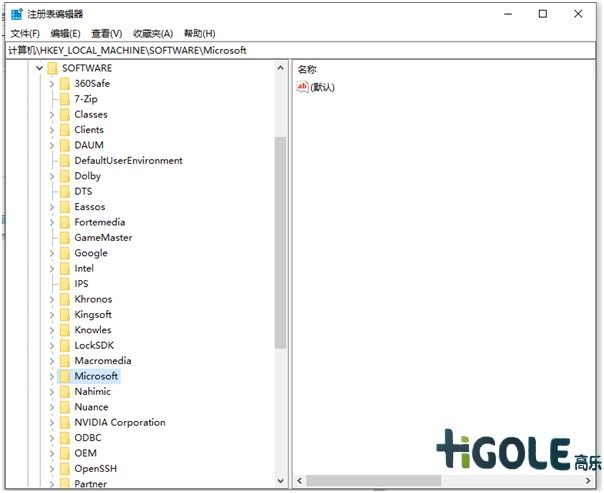
Task: Open the 文件(F) menu
Action: click(x=25, y=33)
